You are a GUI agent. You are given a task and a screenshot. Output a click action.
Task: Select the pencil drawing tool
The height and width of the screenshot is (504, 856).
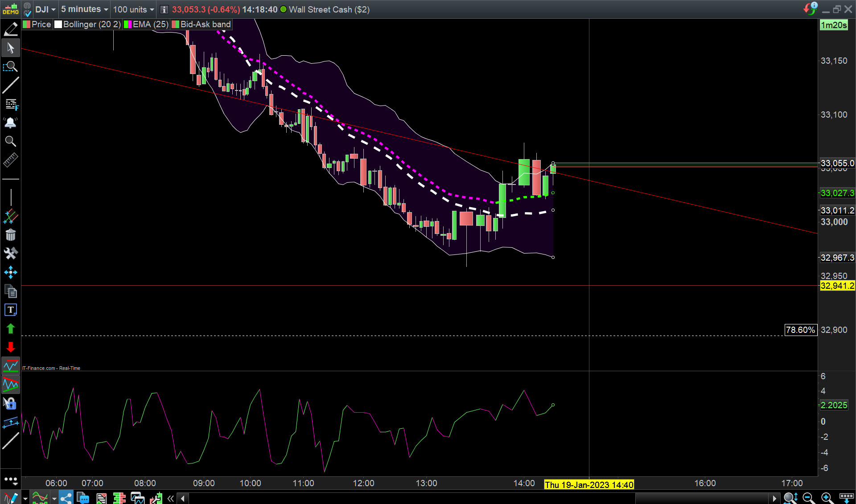coord(10,29)
